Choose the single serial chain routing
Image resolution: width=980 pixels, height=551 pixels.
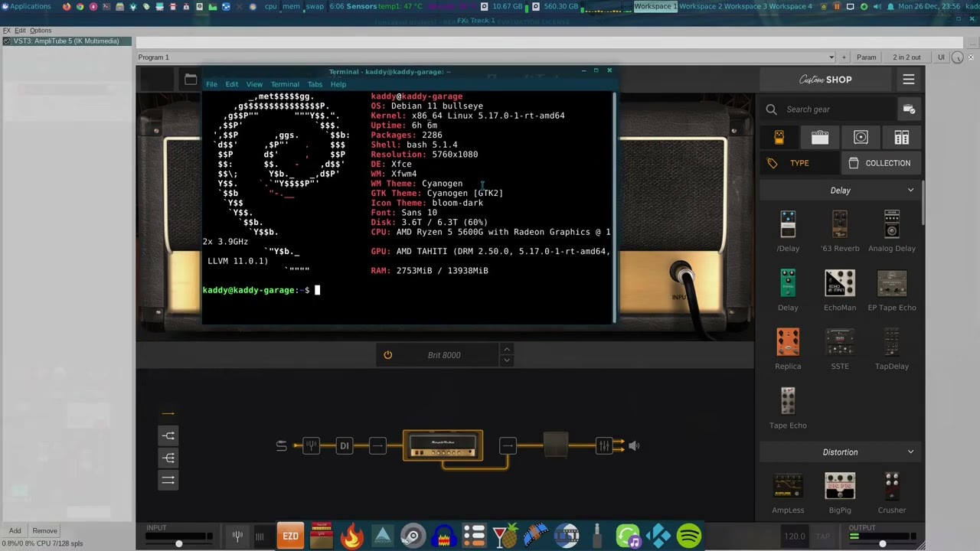point(168,413)
